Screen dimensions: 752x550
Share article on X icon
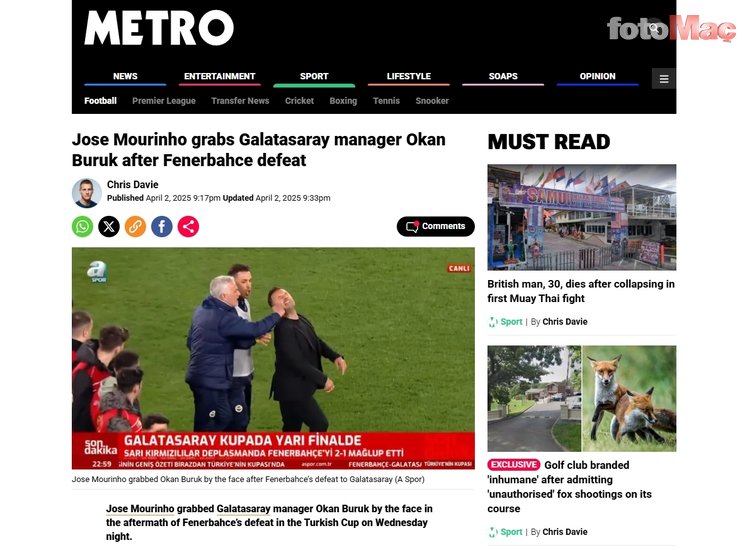(x=109, y=226)
